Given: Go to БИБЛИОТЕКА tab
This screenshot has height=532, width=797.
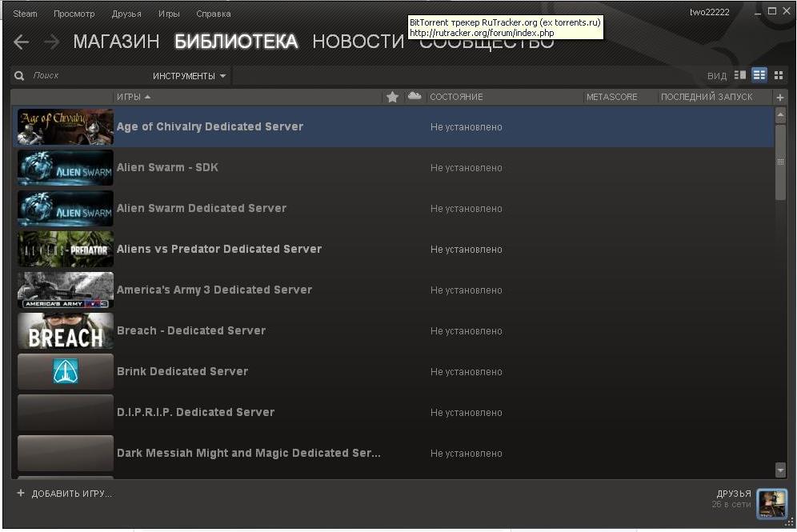Looking at the screenshot, I should point(236,42).
